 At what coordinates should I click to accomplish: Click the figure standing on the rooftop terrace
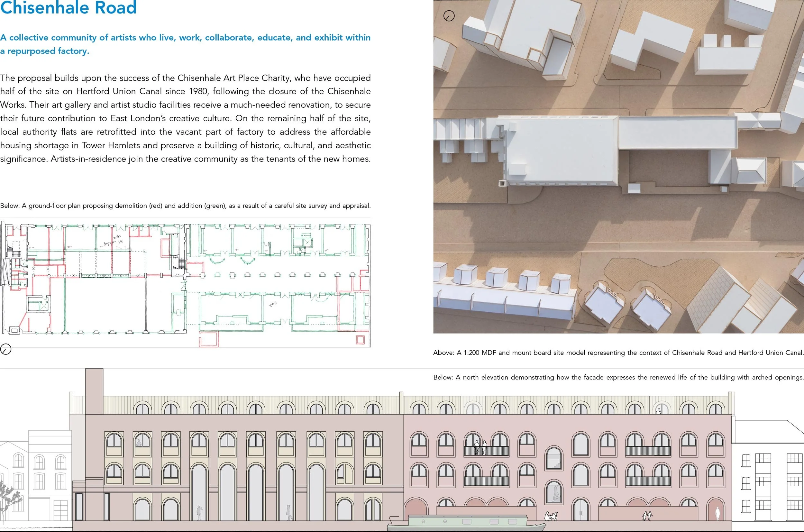(659, 411)
